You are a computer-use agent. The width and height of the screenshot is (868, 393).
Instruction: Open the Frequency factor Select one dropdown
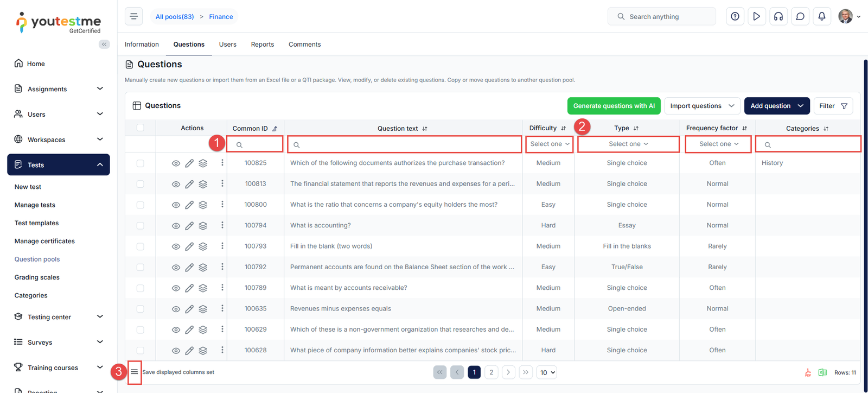click(718, 144)
